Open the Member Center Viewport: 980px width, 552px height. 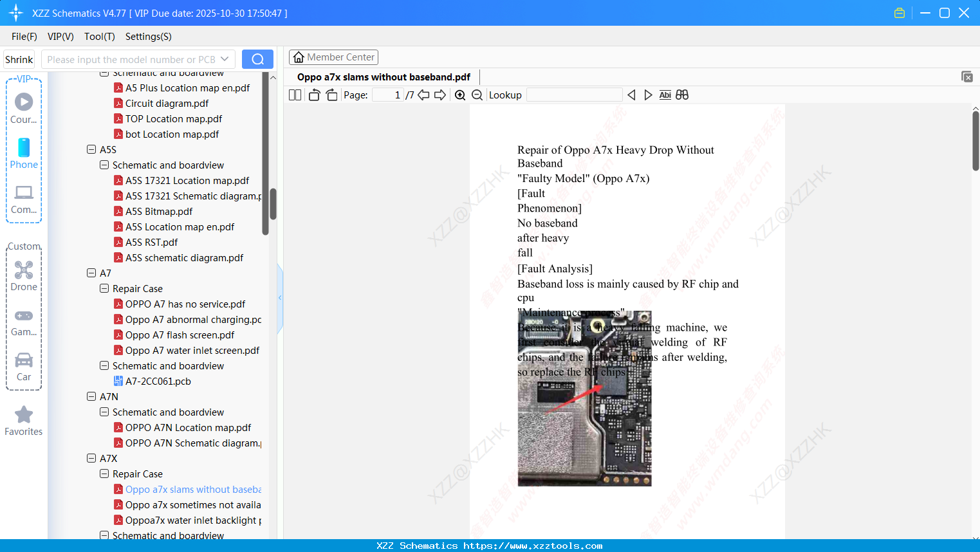click(333, 57)
